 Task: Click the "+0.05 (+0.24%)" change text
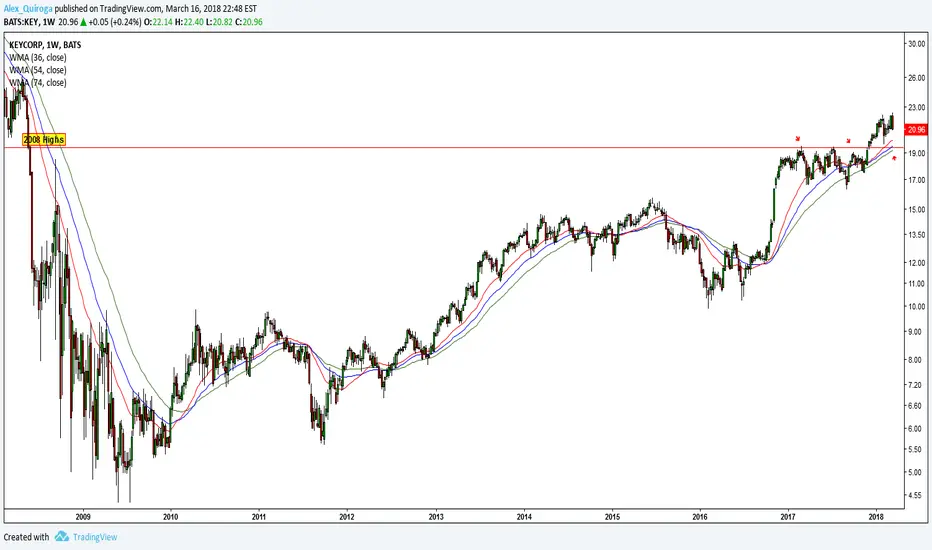(x=115, y=22)
